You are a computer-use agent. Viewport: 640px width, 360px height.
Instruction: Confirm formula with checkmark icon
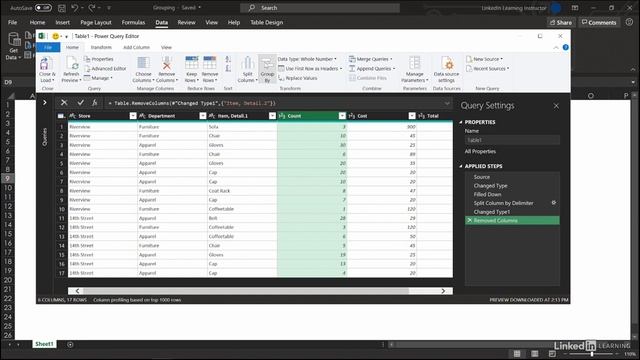point(80,103)
